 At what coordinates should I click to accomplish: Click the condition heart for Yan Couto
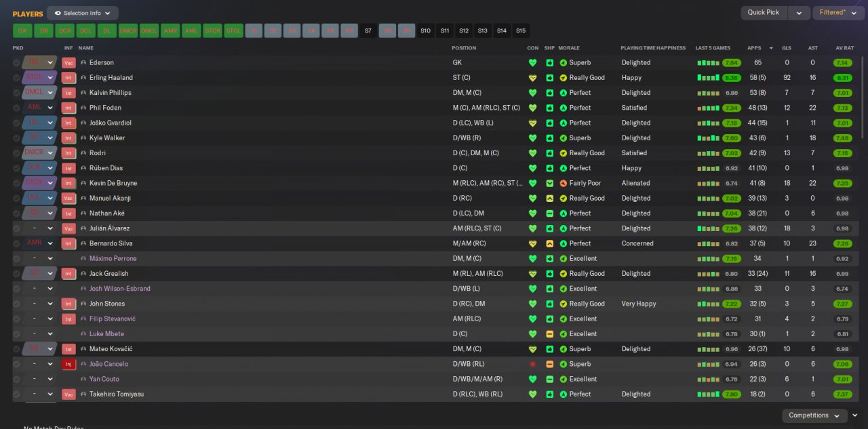click(x=532, y=380)
